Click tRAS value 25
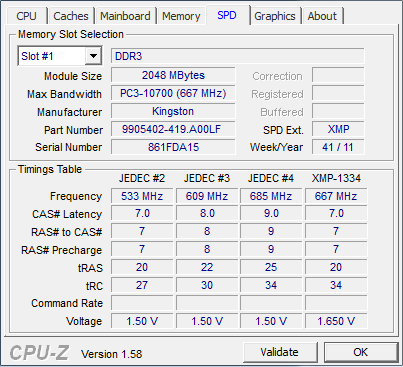This screenshot has width=403, height=367. (271, 267)
